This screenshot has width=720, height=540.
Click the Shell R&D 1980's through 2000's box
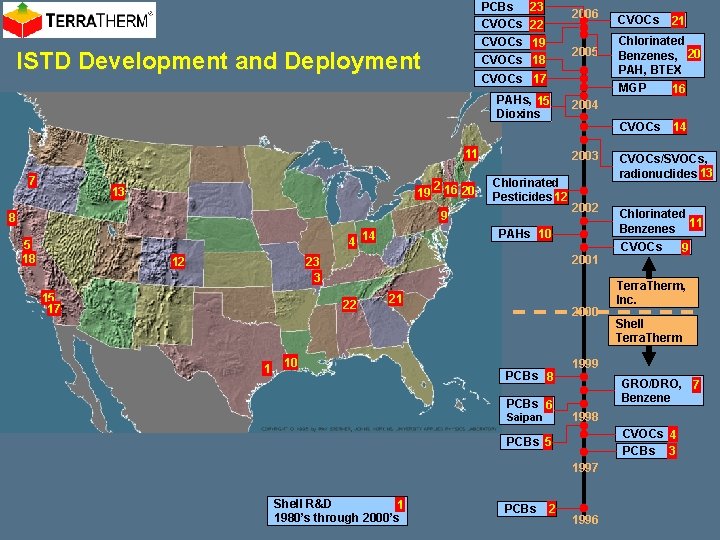click(337, 511)
